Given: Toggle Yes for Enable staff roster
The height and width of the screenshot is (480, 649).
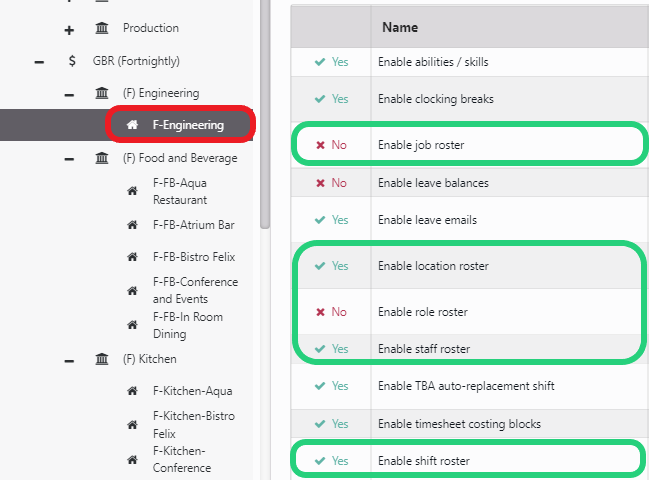Looking at the screenshot, I should pos(331,349).
